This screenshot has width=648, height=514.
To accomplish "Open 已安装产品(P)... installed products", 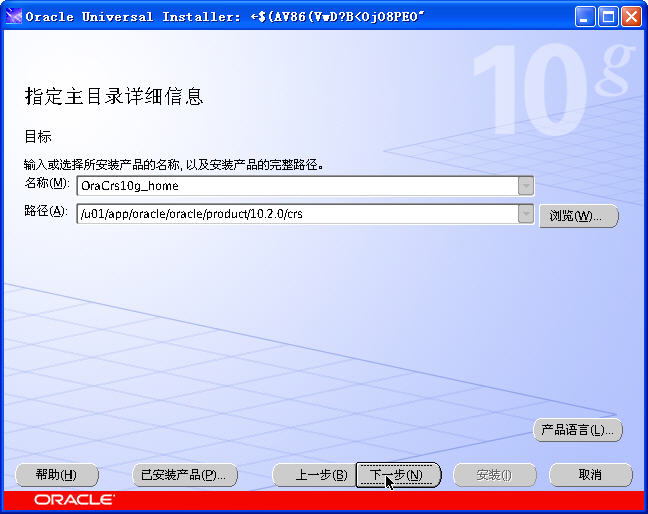I will (x=185, y=475).
